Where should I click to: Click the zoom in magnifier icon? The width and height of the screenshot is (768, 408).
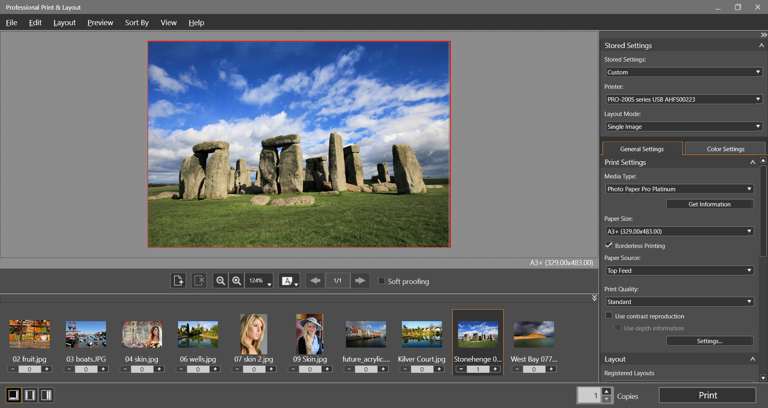[237, 281]
